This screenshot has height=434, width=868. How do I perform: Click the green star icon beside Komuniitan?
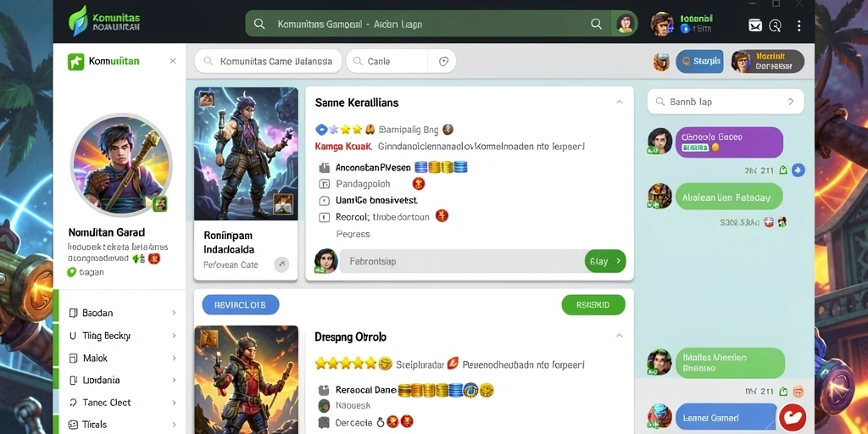tap(75, 61)
